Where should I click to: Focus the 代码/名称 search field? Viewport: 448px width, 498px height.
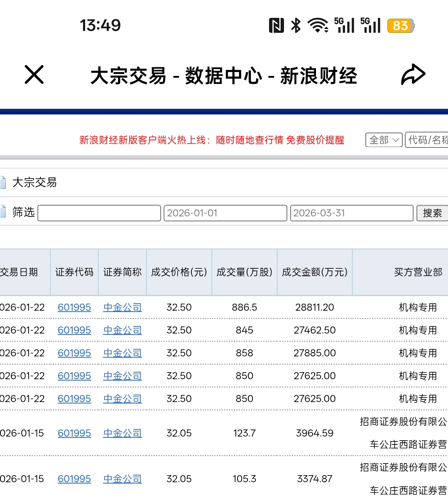point(427,140)
